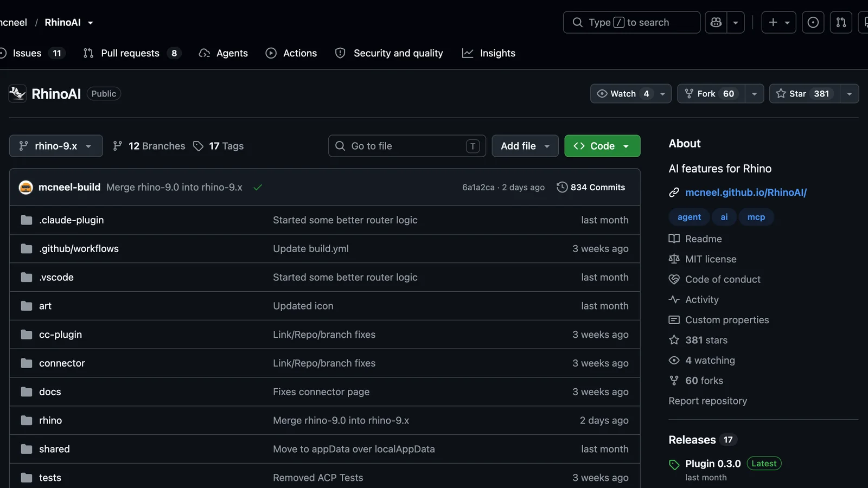
Task: Click the Type / to search box
Action: click(x=631, y=22)
